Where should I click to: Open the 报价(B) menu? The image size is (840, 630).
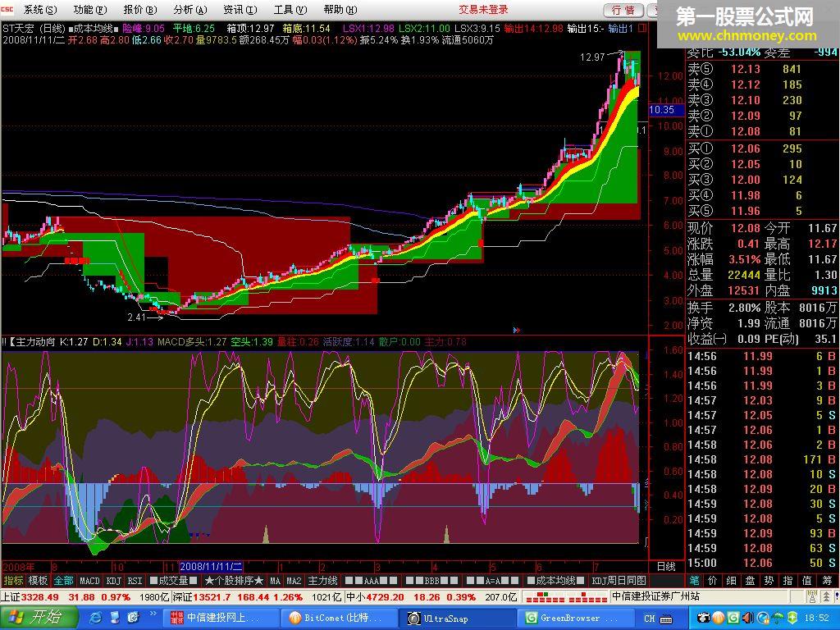point(139,10)
